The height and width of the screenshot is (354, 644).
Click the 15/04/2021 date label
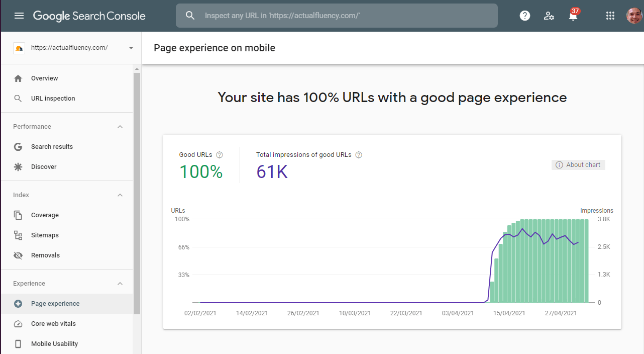(509, 313)
